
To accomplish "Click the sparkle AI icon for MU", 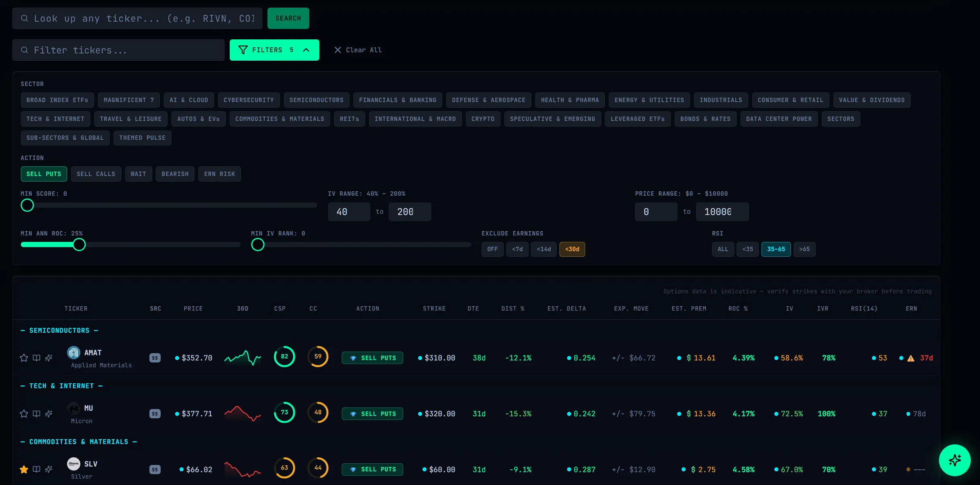I will click(x=49, y=413).
